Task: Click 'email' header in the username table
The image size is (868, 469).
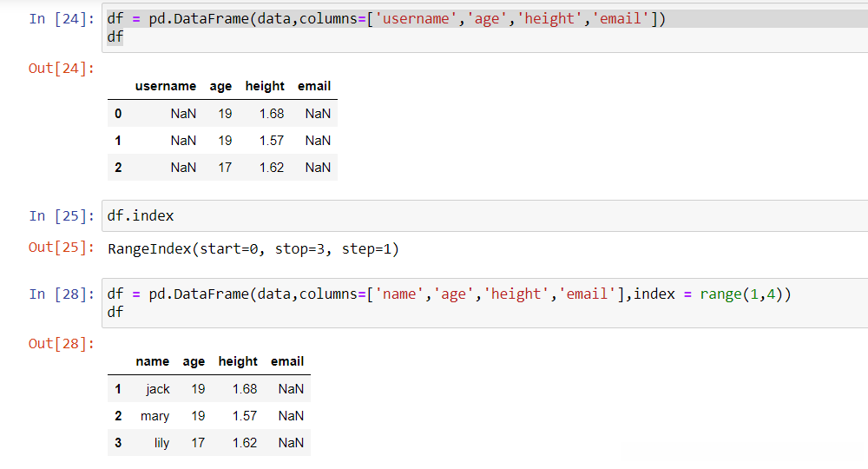Action: 313,86
